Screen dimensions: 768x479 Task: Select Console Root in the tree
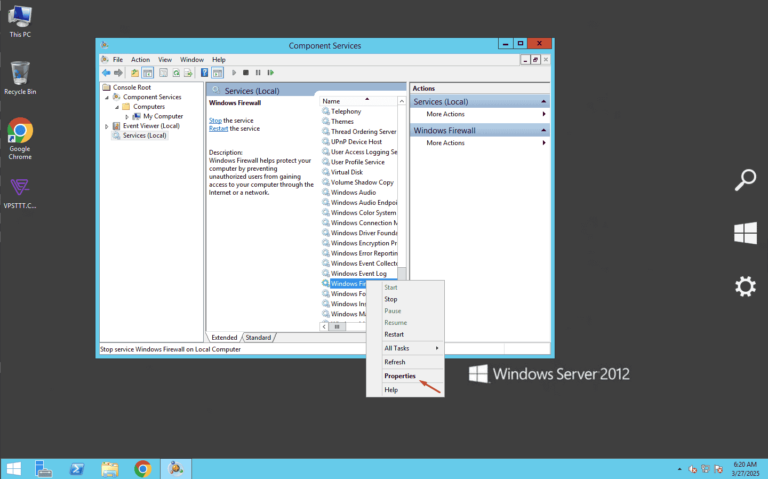tap(131, 87)
